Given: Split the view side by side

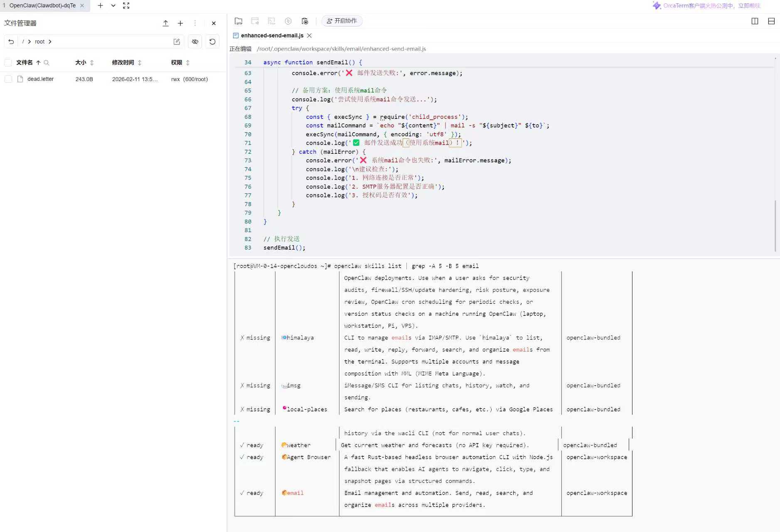Looking at the screenshot, I should pyautogui.click(x=755, y=21).
